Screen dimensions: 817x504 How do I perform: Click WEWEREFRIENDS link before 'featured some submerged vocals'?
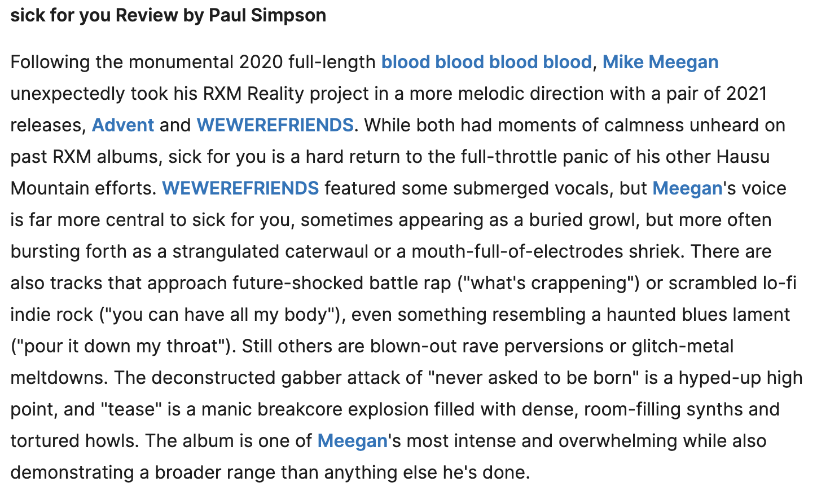tap(240, 188)
